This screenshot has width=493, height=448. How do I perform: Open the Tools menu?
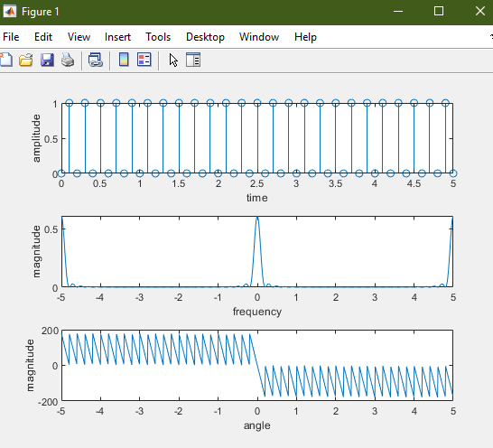158,37
